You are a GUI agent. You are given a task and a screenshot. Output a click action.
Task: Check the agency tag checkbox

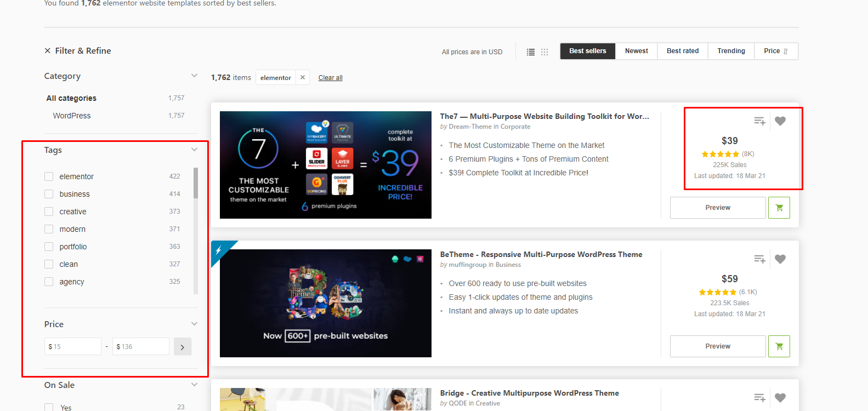tap(49, 282)
